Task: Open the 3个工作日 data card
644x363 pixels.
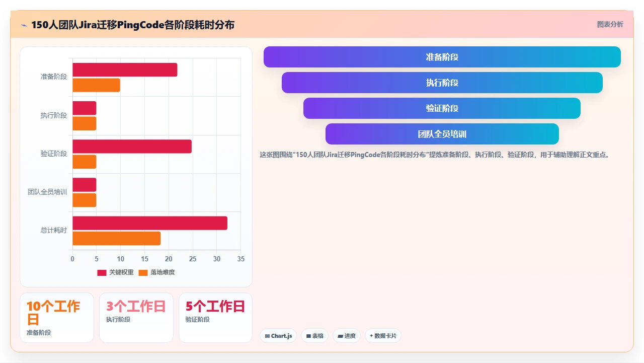Action: click(x=136, y=318)
